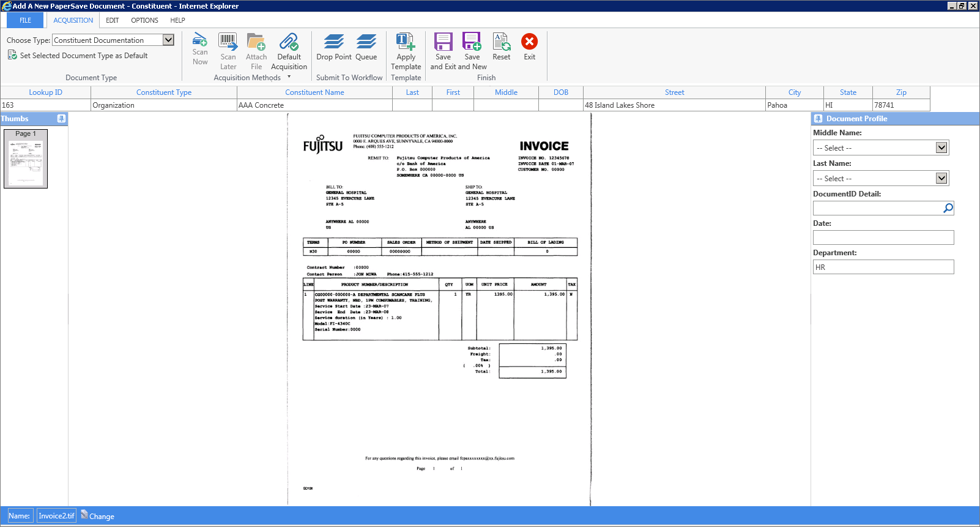The width and height of the screenshot is (980, 527).
Task: Click the Change file name icon
Action: click(x=84, y=514)
